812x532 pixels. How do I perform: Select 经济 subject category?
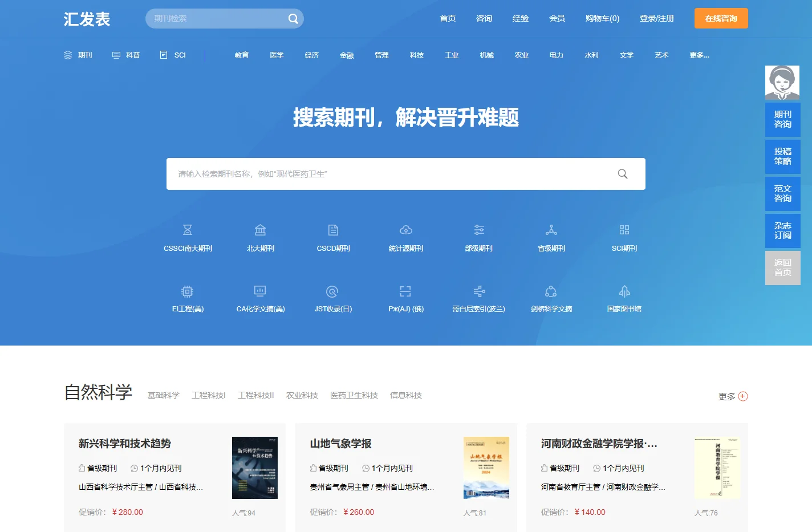(312, 55)
